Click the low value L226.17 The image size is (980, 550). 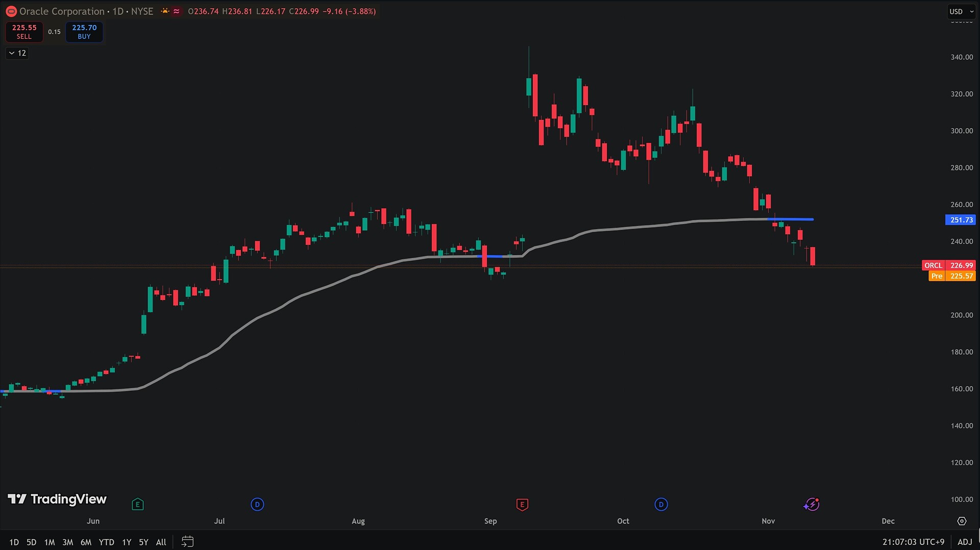[271, 11]
